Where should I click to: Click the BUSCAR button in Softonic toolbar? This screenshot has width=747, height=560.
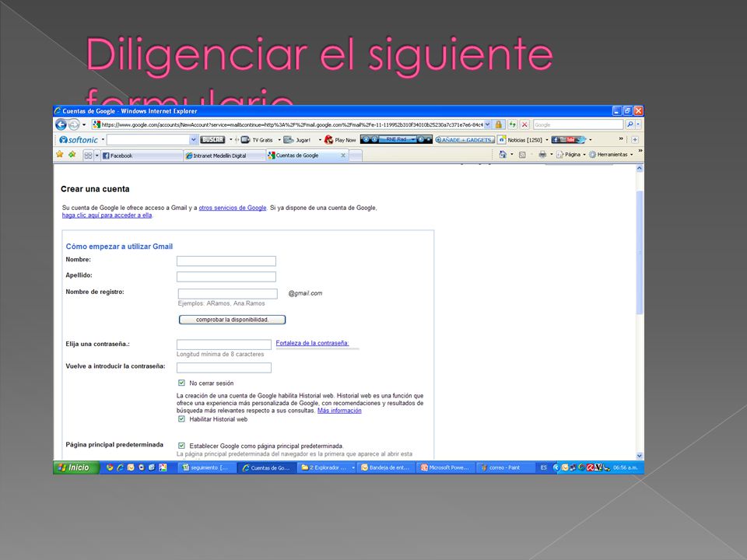pyautogui.click(x=212, y=140)
